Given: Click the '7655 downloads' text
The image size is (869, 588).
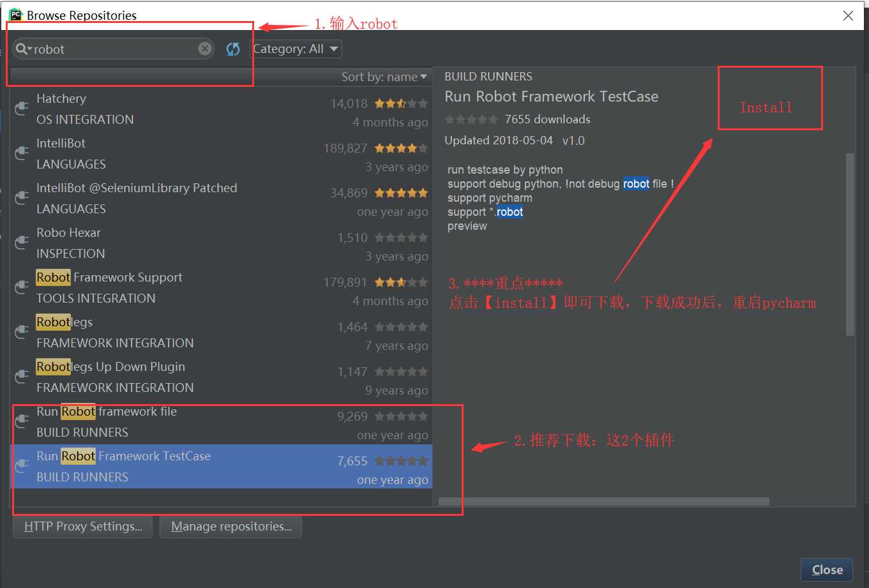Looking at the screenshot, I should click(x=547, y=119).
